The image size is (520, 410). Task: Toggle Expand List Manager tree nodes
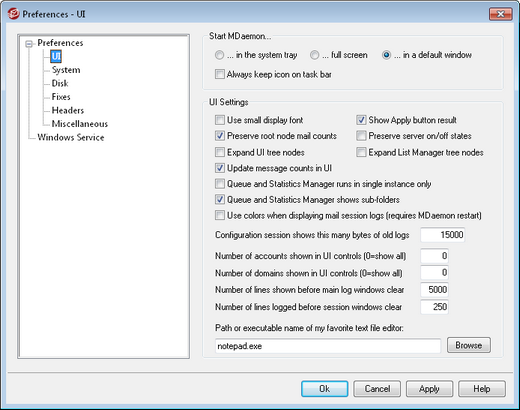(361, 152)
